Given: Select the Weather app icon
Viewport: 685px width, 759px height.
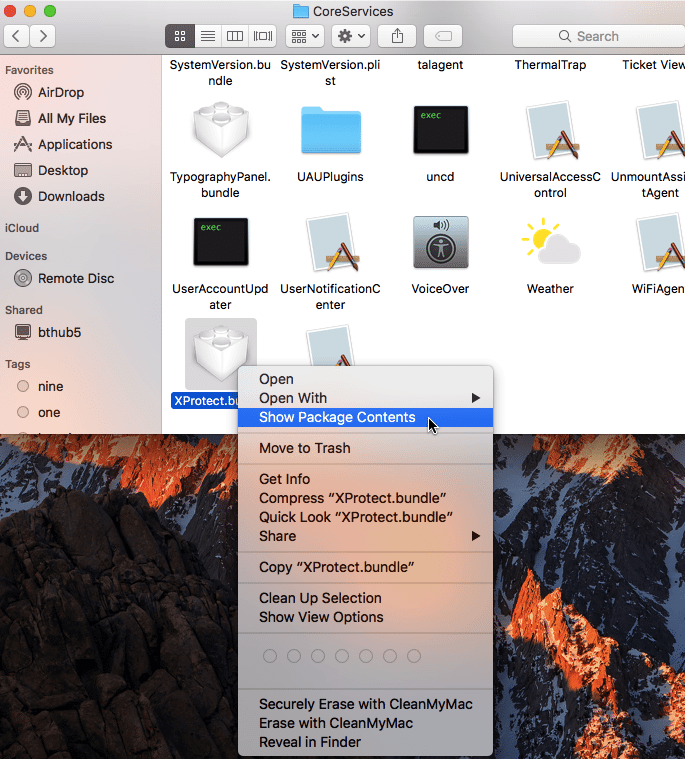Looking at the screenshot, I should (551, 241).
